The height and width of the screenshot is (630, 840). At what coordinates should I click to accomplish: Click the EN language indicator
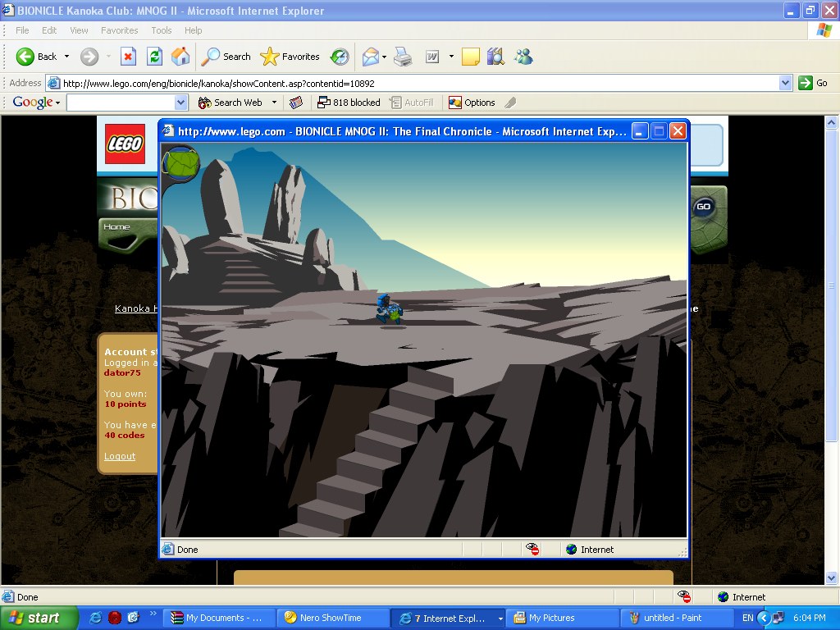748,618
